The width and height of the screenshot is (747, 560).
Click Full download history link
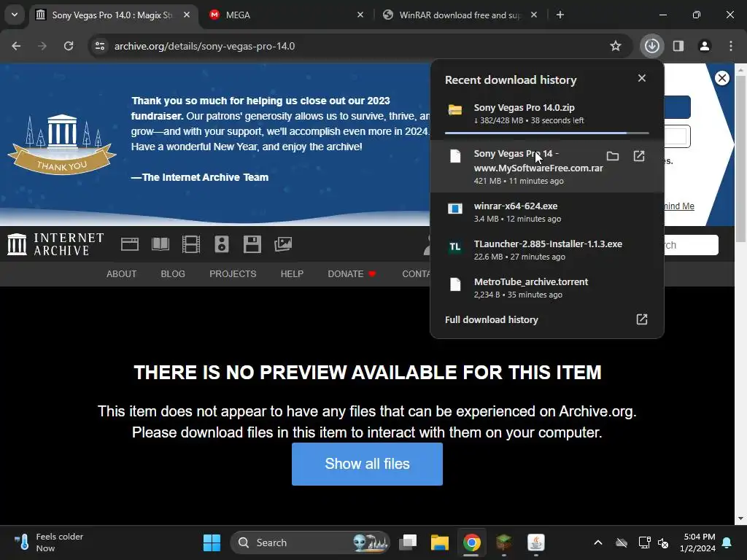point(491,319)
